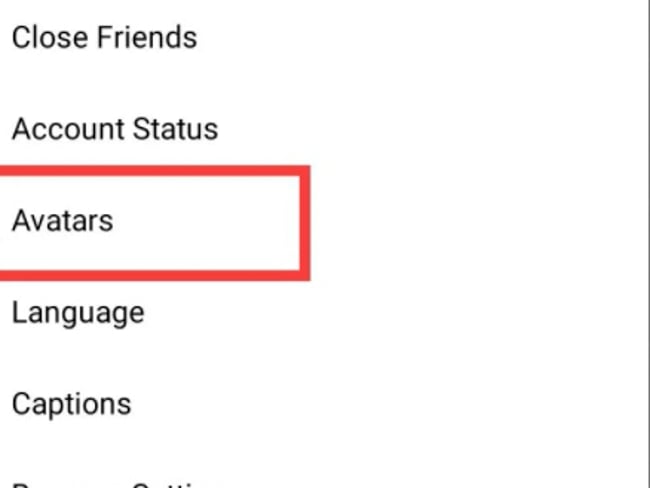Click the entry between Avatars and Captions

click(78, 313)
